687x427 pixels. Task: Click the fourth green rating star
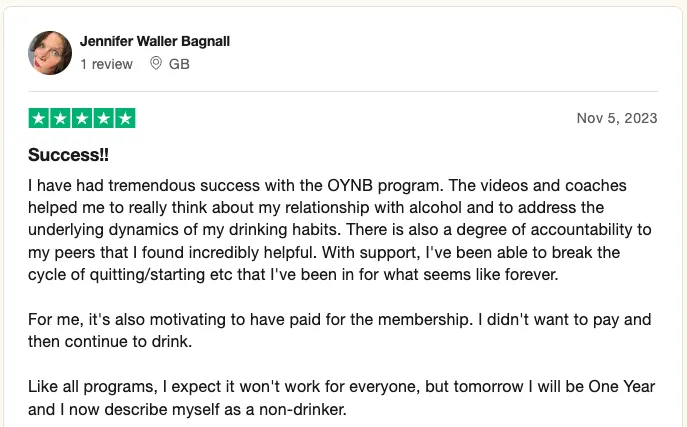click(x=103, y=118)
